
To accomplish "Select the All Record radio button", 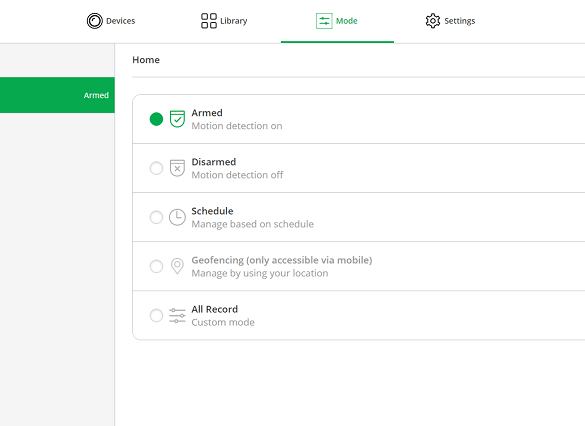I will coord(156,316).
